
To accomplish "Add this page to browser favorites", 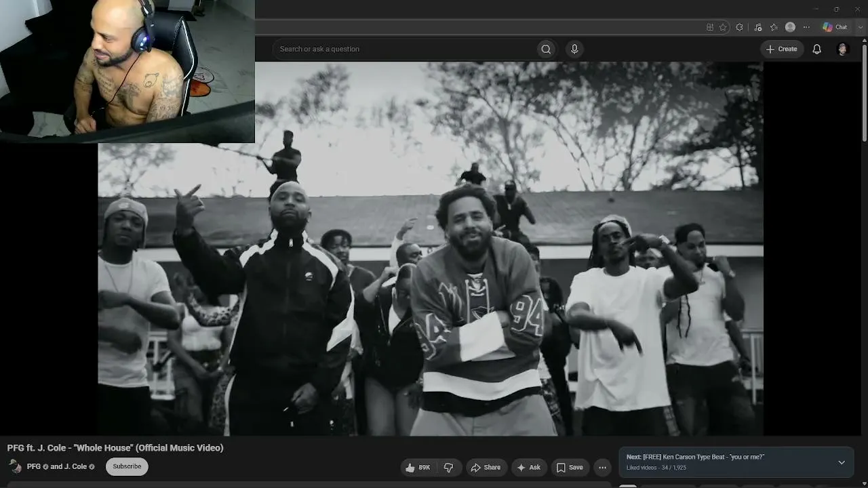I will (723, 27).
